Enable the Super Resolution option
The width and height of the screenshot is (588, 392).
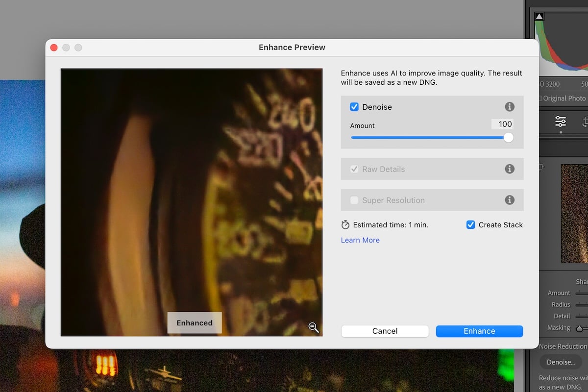coord(354,200)
